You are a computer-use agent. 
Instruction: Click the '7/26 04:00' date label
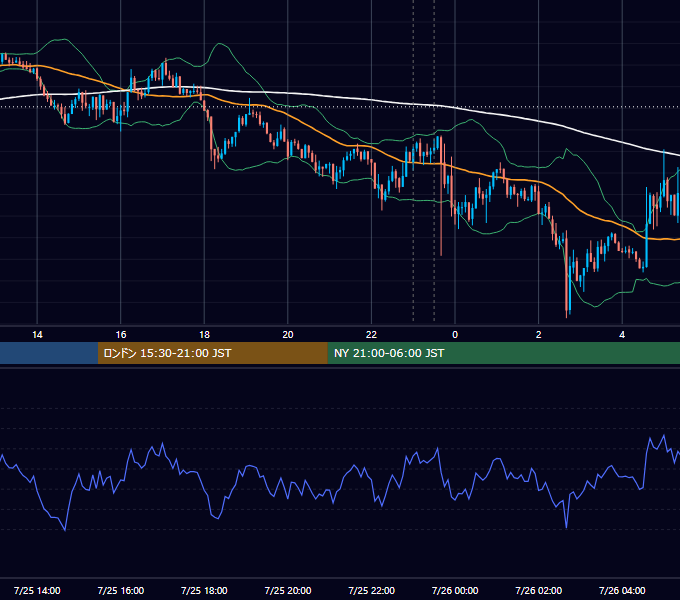pos(622,590)
